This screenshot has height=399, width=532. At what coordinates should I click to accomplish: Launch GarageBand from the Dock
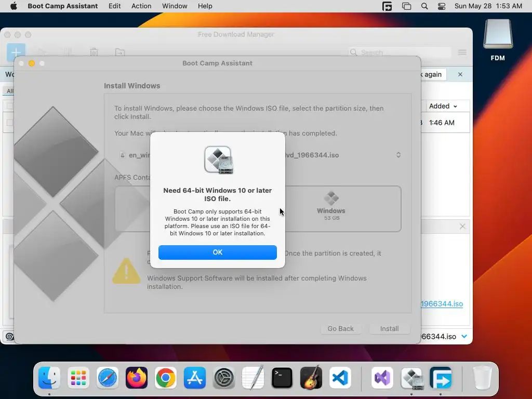(x=311, y=378)
